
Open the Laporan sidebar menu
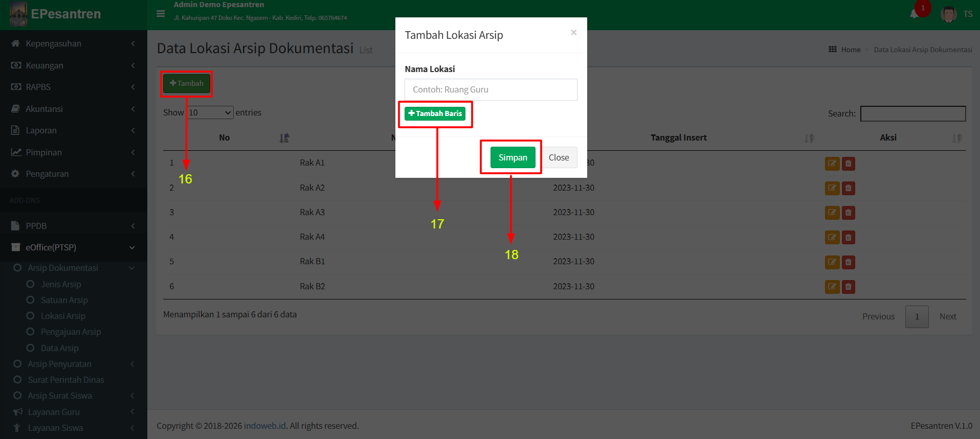point(41,130)
